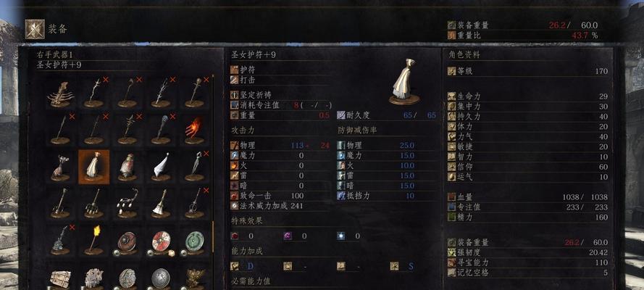644x290 pixels.
Task: Click the 装备 crossed-swords icon at top
Action: 35,29
